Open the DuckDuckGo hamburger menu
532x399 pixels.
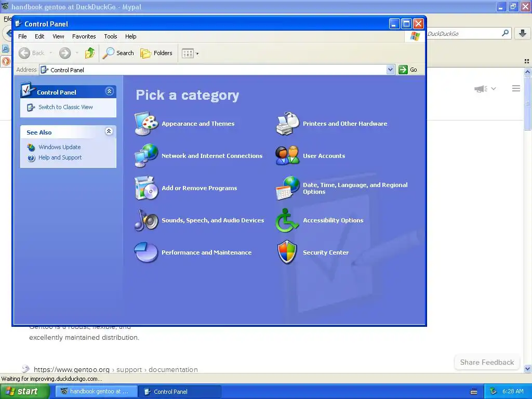tap(516, 88)
